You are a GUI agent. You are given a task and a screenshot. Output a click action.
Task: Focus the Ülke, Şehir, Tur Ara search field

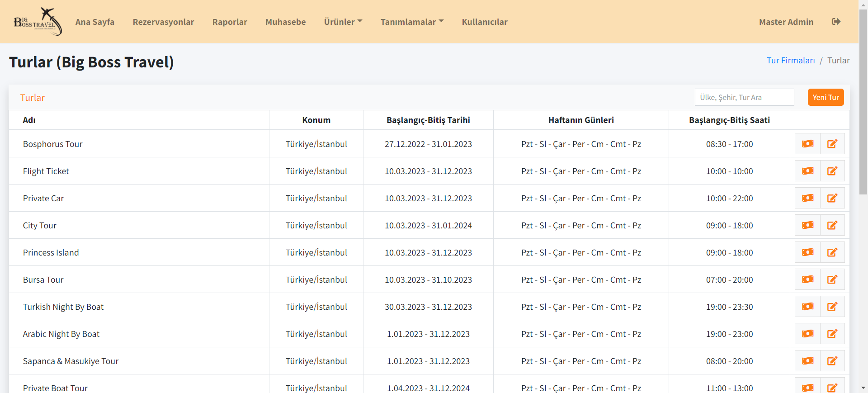(x=744, y=97)
